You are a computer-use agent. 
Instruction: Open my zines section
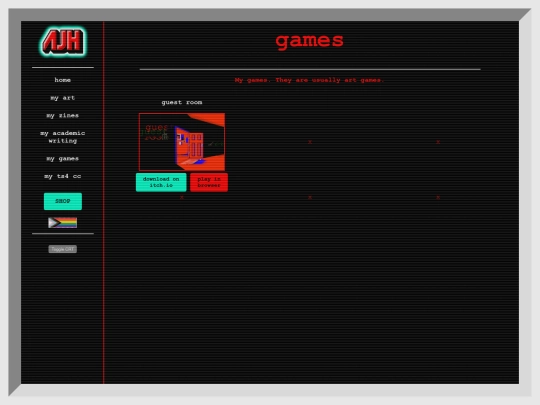[x=63, y=115]
